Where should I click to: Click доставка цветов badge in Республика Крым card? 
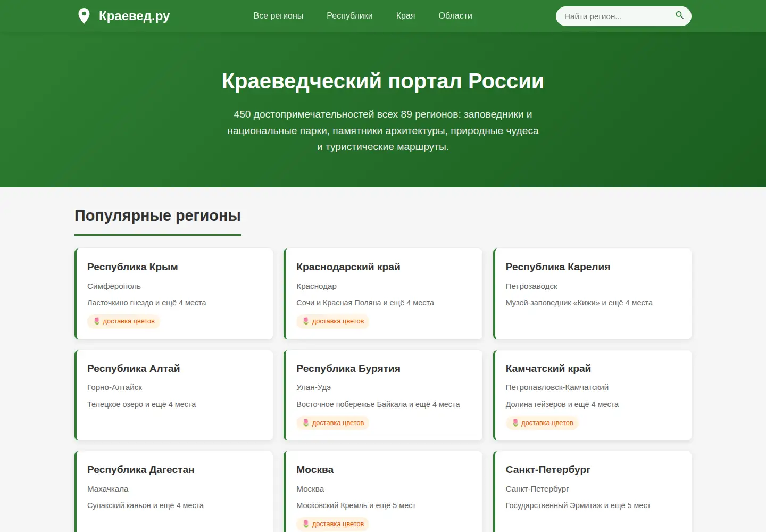coord(124,321)
